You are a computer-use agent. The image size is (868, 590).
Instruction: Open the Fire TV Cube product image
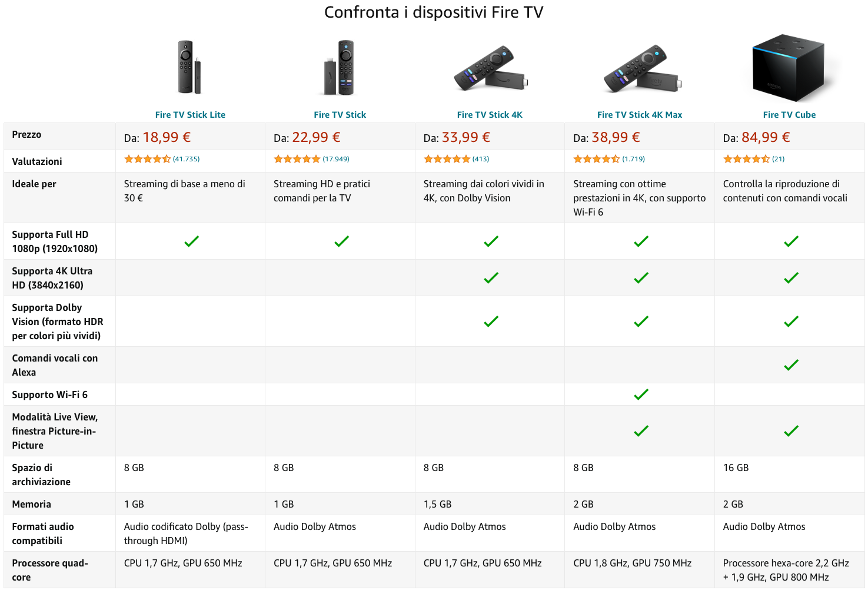[789, 68]
